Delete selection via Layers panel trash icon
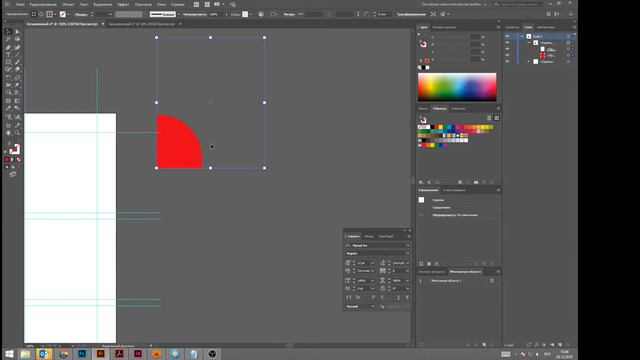The width and height of the screenshot is (640, 360). coord(567,345)
